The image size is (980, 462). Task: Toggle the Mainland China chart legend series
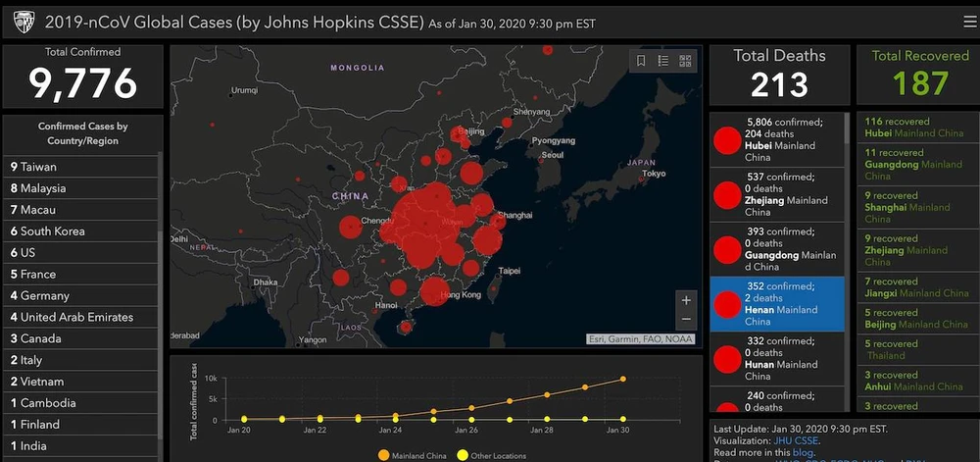[383, 455]
